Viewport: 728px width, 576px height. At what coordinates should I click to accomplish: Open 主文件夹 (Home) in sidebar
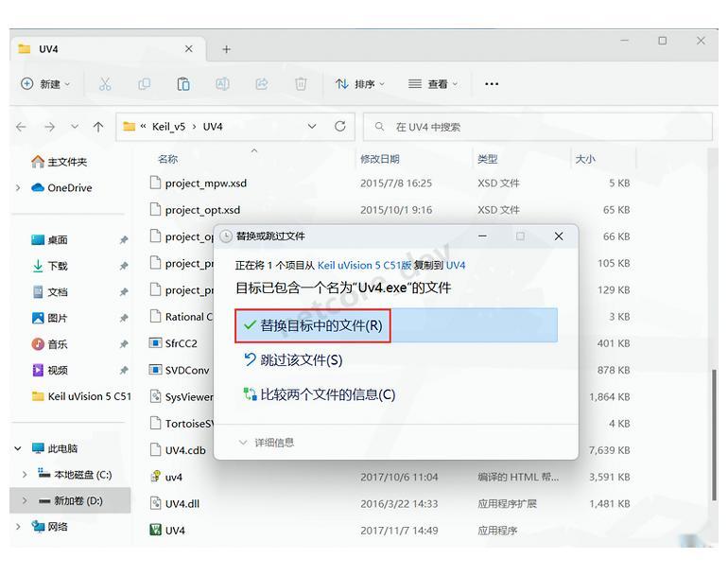[x=60, y=162]
